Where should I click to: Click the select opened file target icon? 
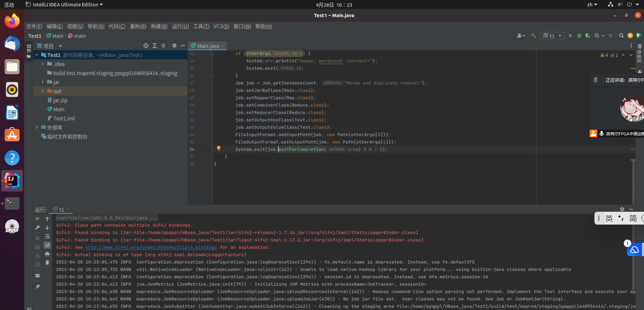tap(146, 46)
